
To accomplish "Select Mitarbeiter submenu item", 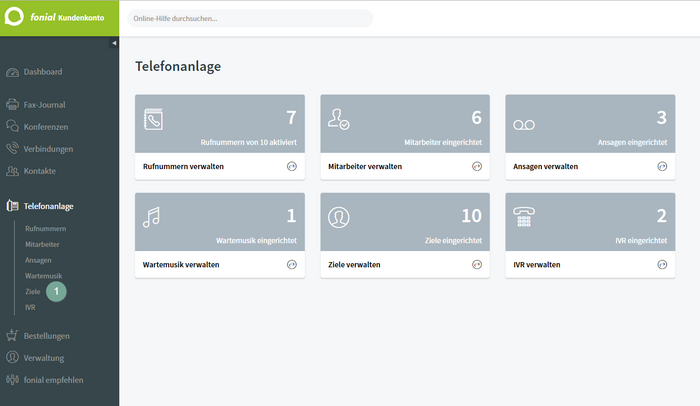I will coord(42,244).
